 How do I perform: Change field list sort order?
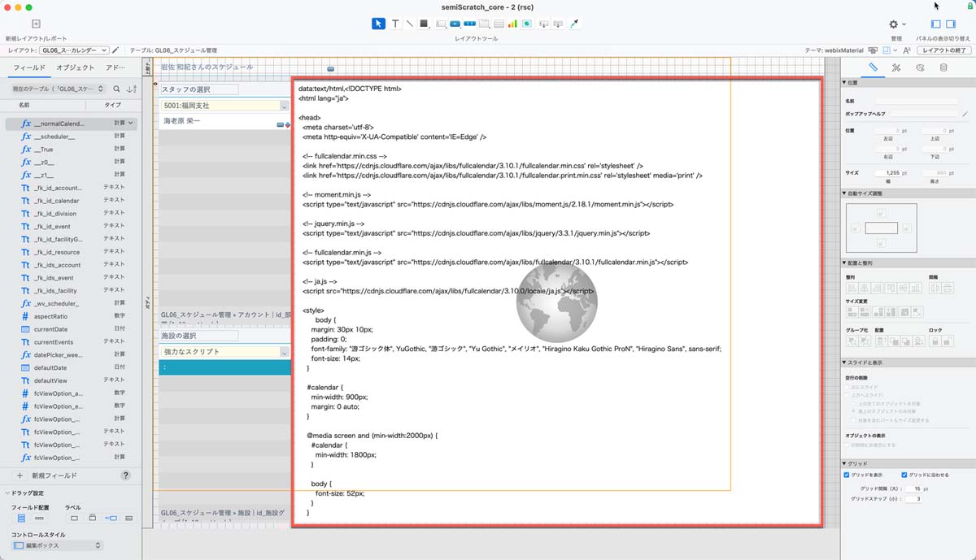(132, 89)
